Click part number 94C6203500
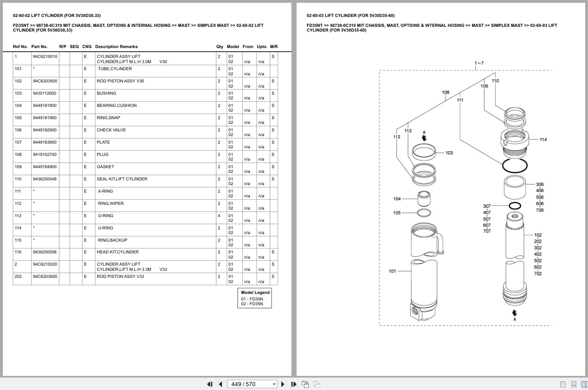 (x=45, y=81)
